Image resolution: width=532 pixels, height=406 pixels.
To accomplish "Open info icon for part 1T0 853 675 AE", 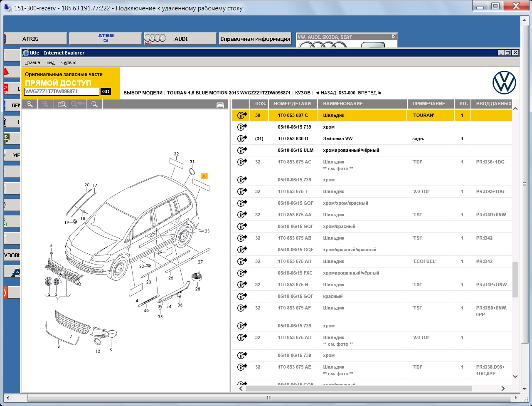I will click(x=242, y=367).
